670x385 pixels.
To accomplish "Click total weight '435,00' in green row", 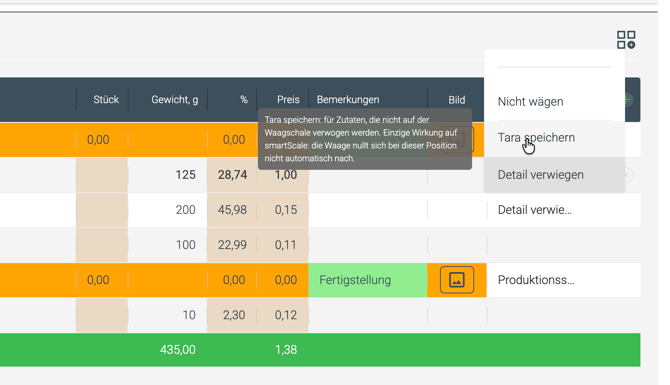I will coord(178,350).
